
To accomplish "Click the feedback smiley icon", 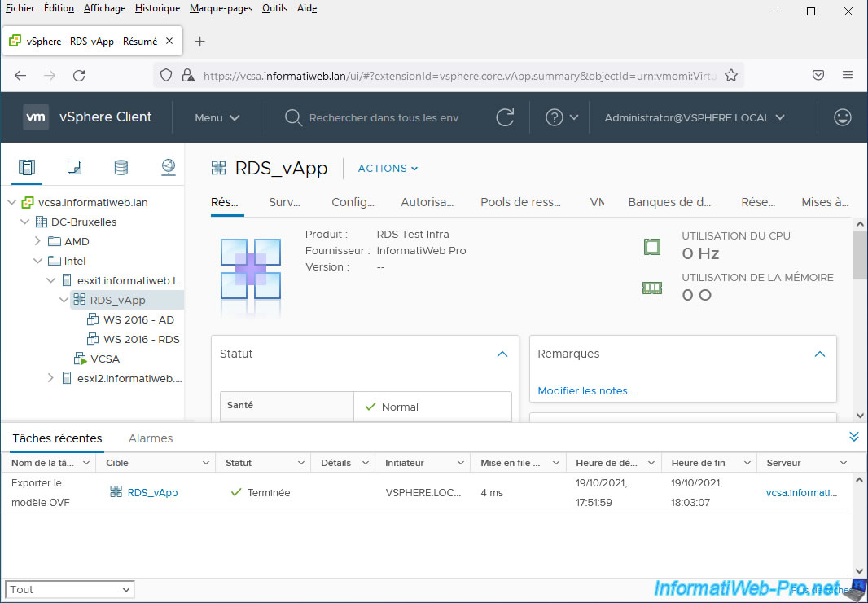I will coord(843,117).
